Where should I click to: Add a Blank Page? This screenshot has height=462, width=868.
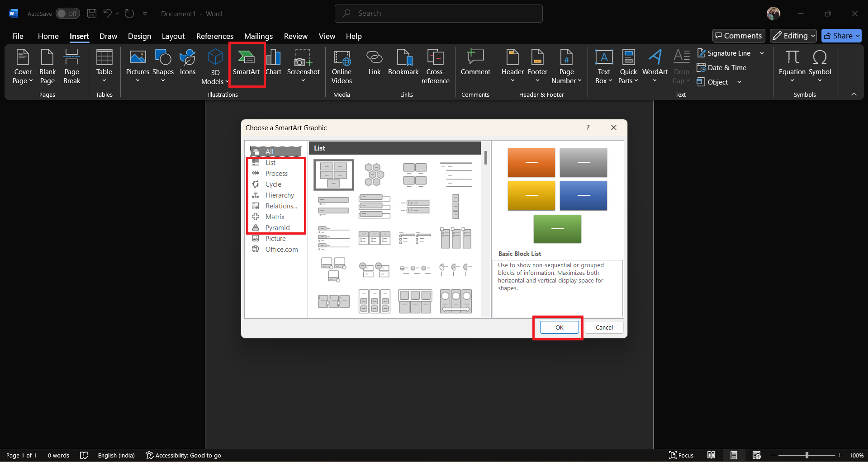pyautogui.click(x=47, y=67)
